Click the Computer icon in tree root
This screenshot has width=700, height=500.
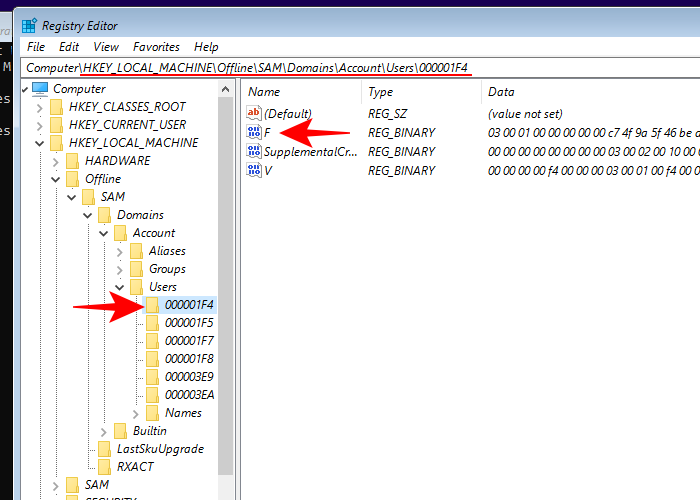click(x=41, y=89)
